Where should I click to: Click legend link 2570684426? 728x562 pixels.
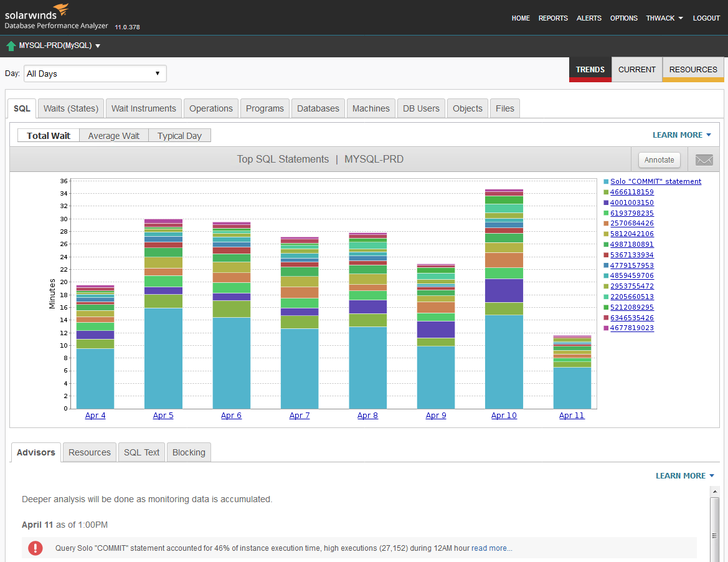click(632, 224)
